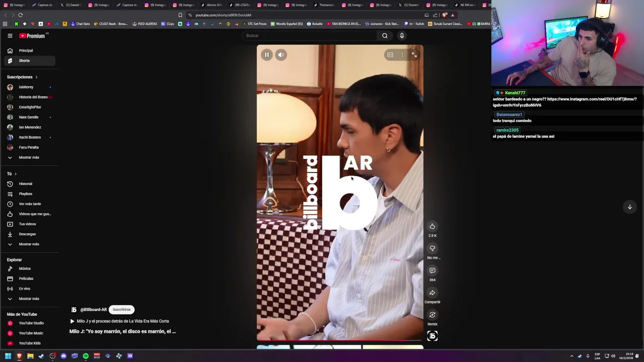Open Historial in sidebar
Viewport: 644px width, 362px height.
click(30, 184)
